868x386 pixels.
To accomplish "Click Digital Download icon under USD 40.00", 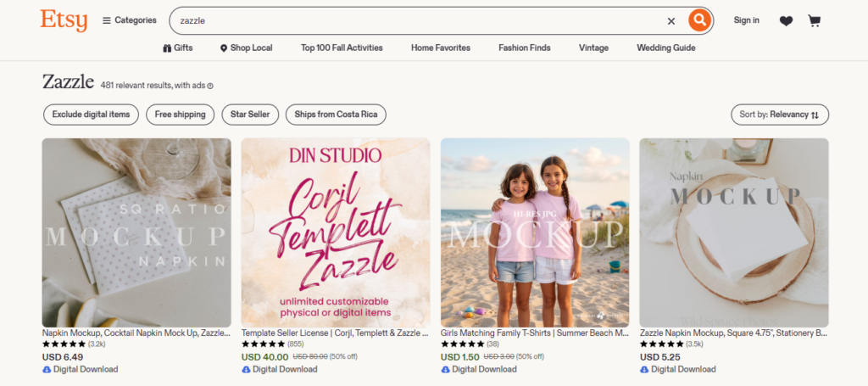I will (x=246, y=369).
